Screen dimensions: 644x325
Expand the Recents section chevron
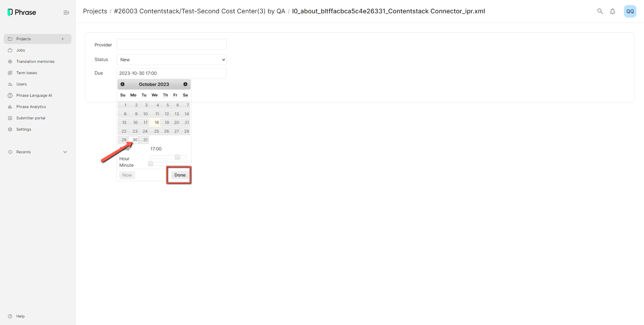[x=65, y=152]
